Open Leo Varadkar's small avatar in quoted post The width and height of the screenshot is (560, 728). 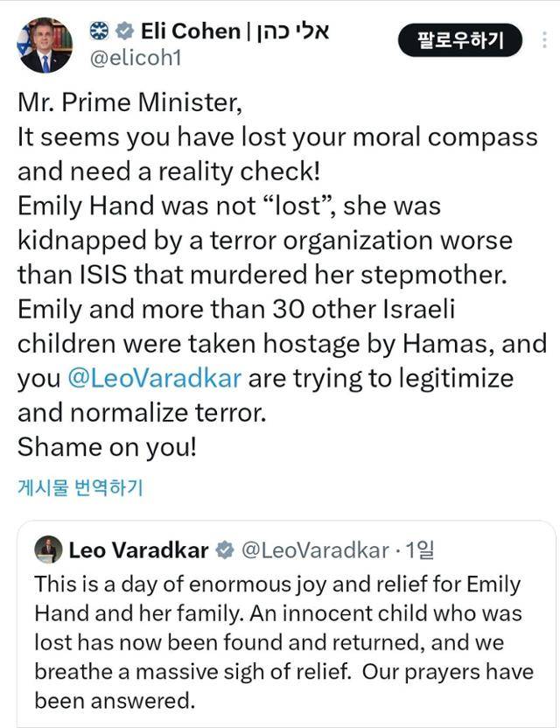tap(48, 549)
